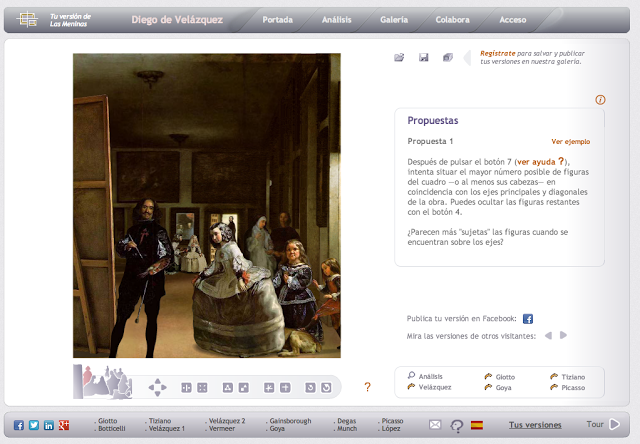640x444 pixels.
Task: Click the footer head help icon
Action: coord(457,426)
